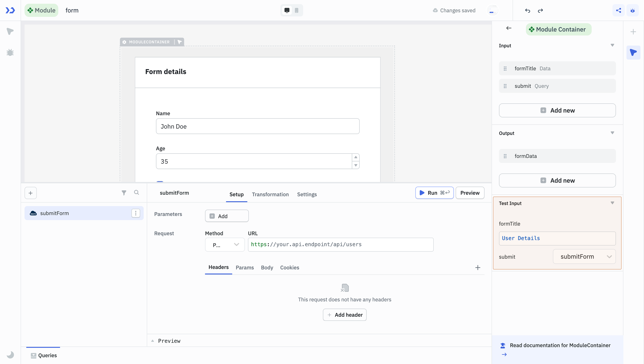Click the filter queries funnel icon
This screenshot has width=644, height=364.
124,193
